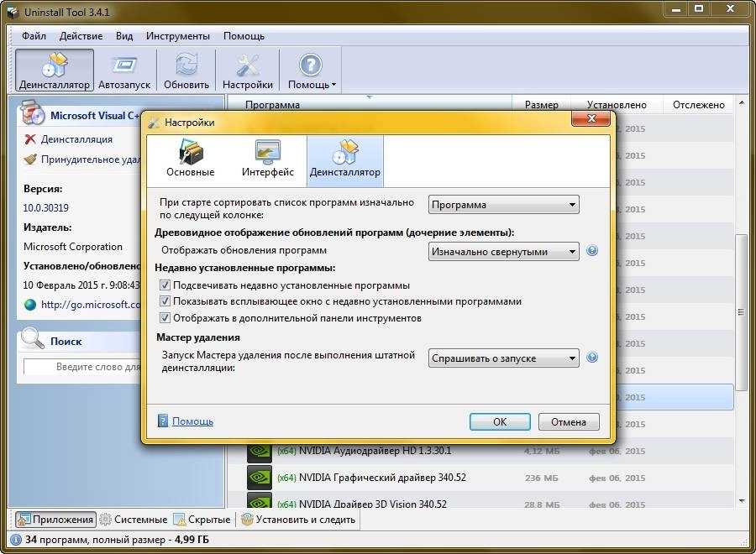Image resolution: width=756 pixels, height=554 pixels.
Task: Click help icon beside Спрашивать о запуске
Action: pyautogui.click(x=592, y=358)
